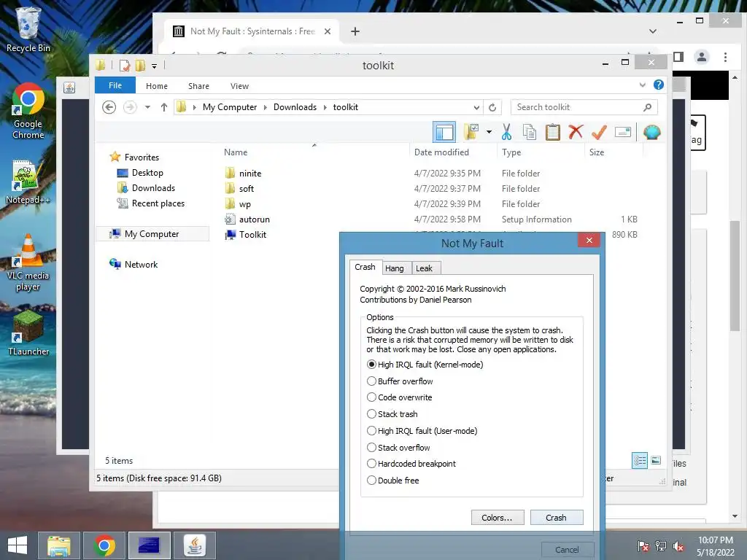Select the soft folder

(x=247, y=189)
